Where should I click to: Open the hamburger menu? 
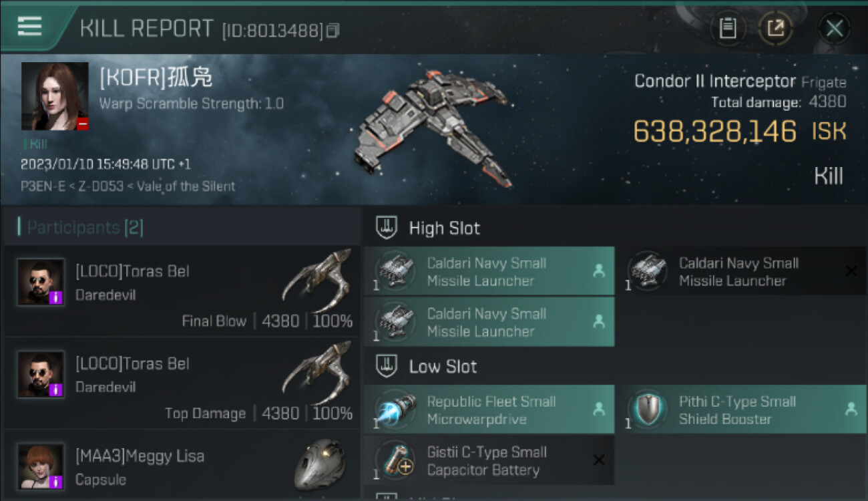click(30, 27)
